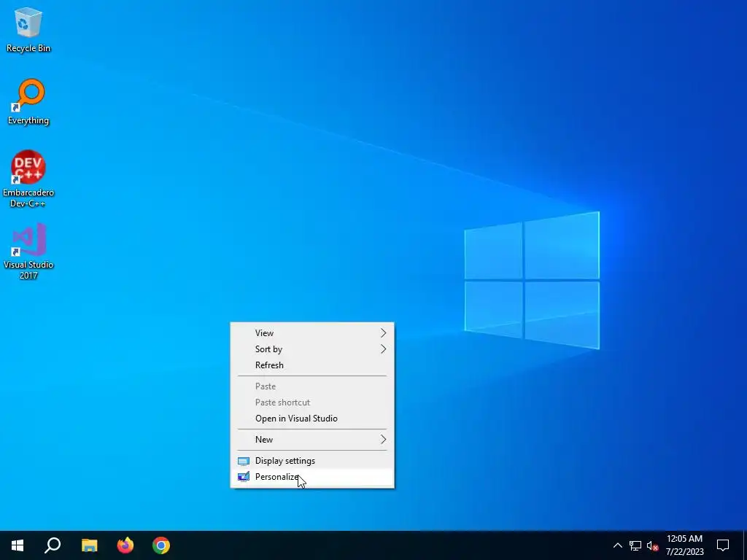This screenshot has width=747, height=560.
Task: Select the Embarcadero Dev-C++ desktop shortcut
Action: (28, 179)
